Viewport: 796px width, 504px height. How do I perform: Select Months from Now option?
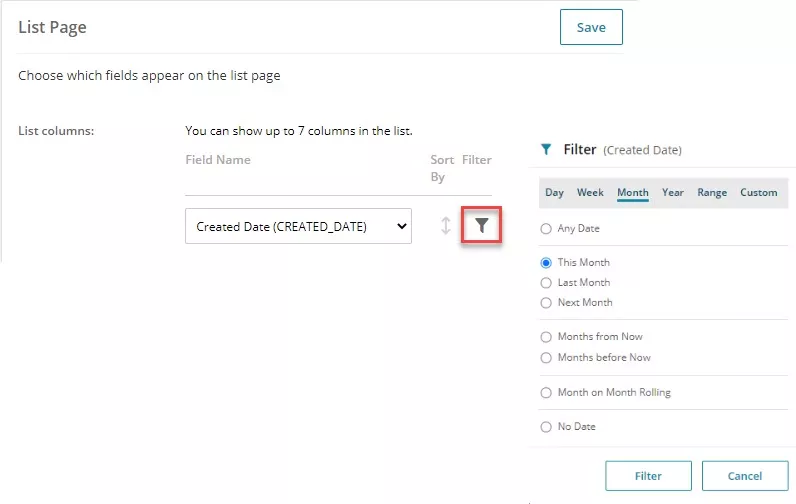(546, 337)
